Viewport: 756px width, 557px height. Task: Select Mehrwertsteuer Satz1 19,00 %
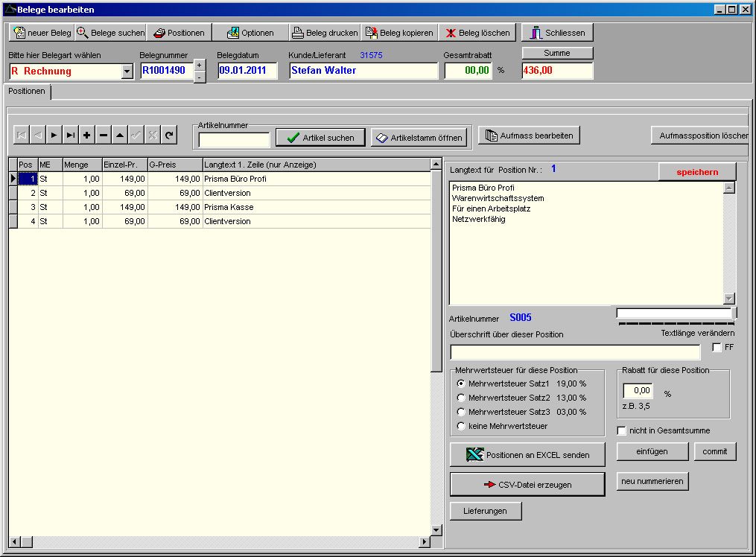pos(461,383)
